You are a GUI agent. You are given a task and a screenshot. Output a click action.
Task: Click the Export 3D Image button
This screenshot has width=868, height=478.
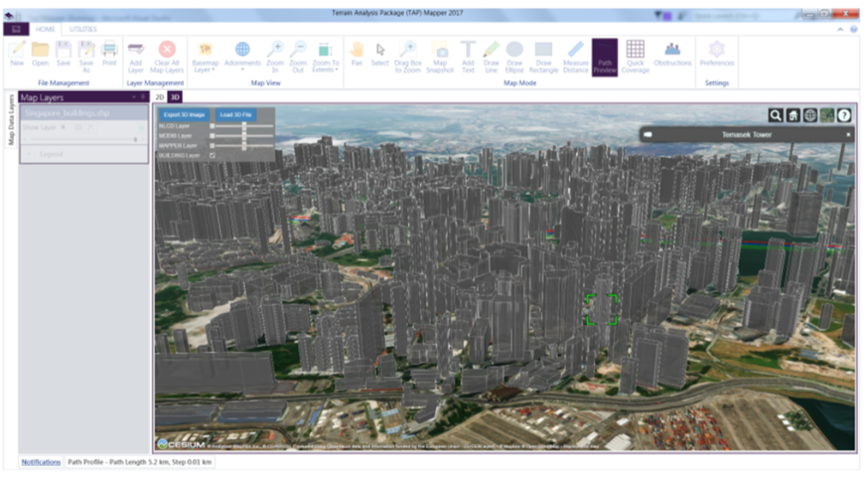coord(184,114)
